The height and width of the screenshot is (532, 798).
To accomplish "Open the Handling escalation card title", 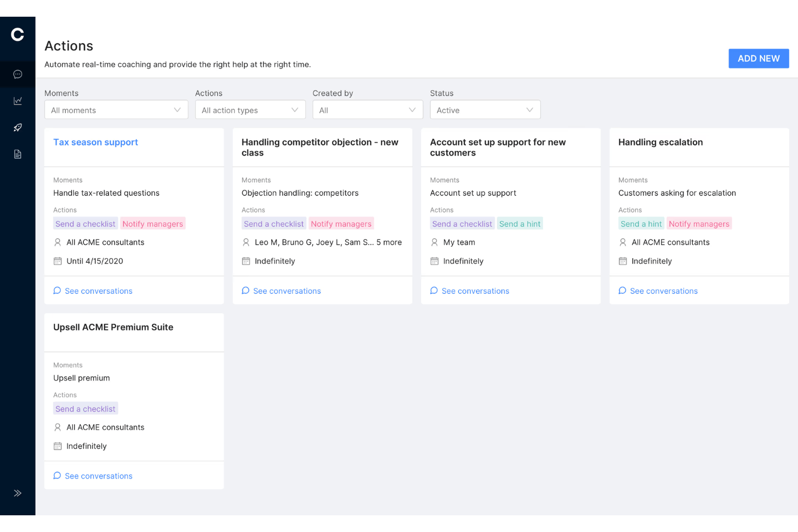I will pyautogui.click(x=661, y=142).
